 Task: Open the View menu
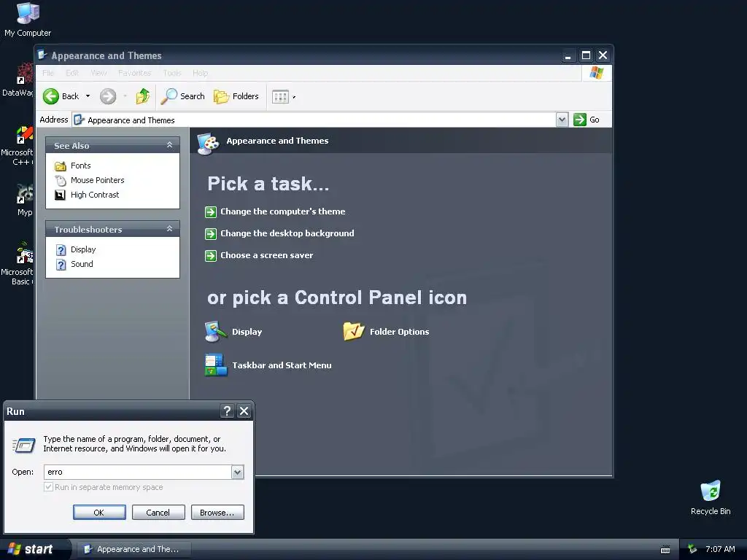point(98,73)
